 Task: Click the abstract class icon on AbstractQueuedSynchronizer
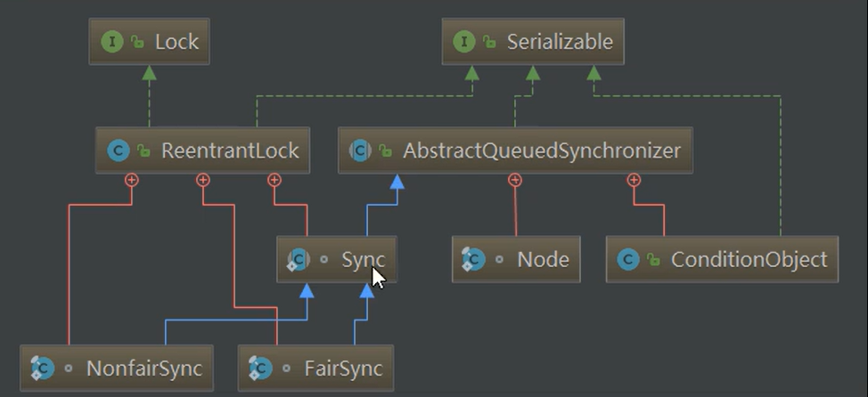click(x=360, y=150)
